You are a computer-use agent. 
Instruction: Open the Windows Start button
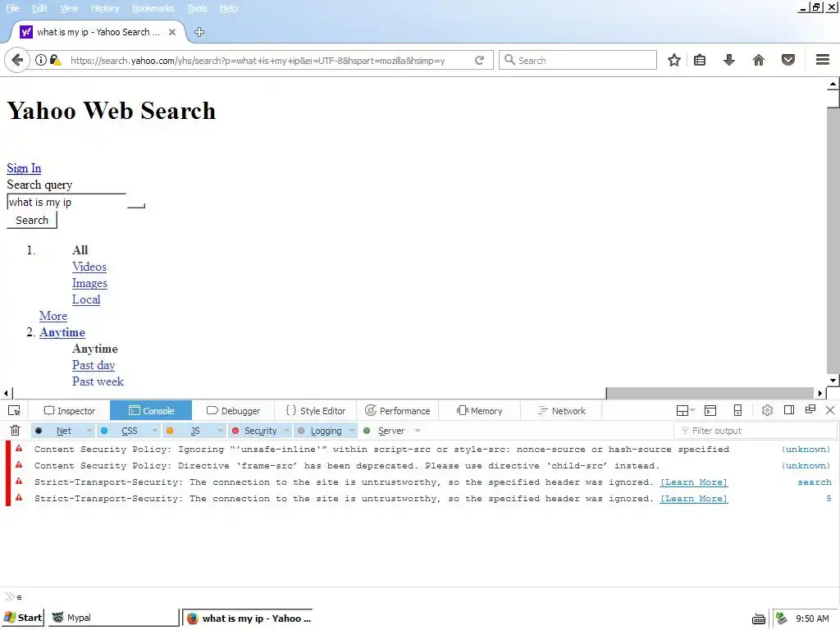point(23,619)
